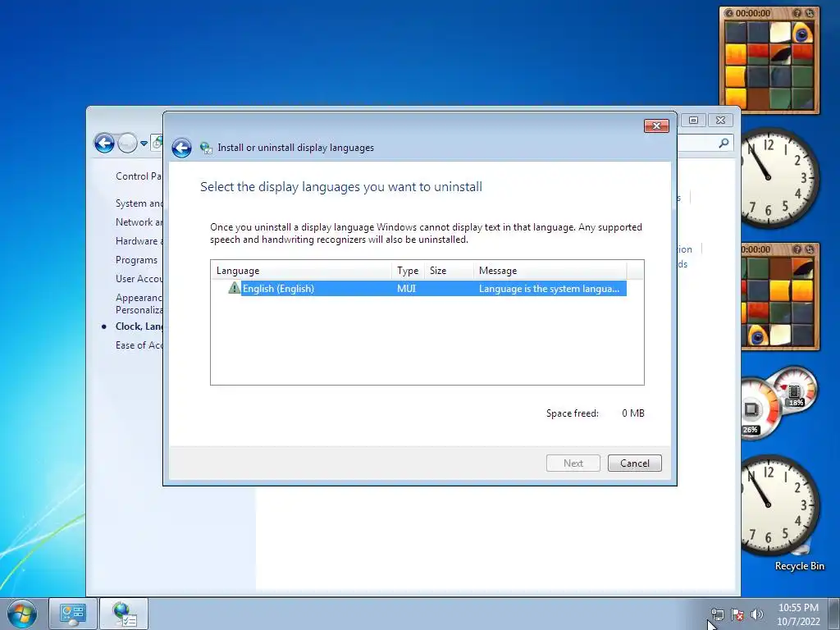Click the dialog's language globe icon

206,148
